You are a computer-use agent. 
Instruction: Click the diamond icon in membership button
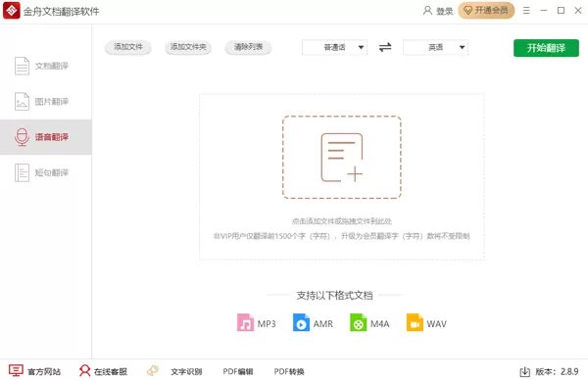pos(468,11)
